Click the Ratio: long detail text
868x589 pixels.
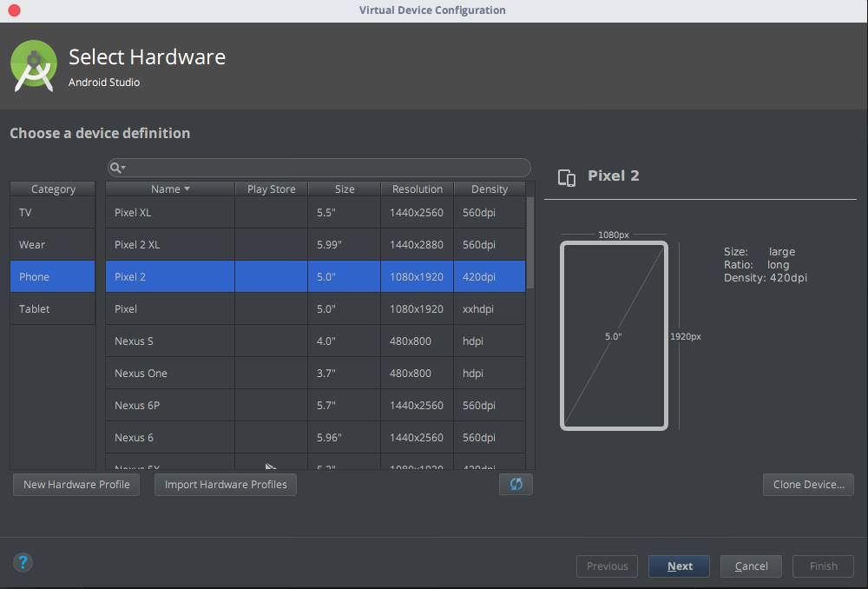click(x=756, y=265)
